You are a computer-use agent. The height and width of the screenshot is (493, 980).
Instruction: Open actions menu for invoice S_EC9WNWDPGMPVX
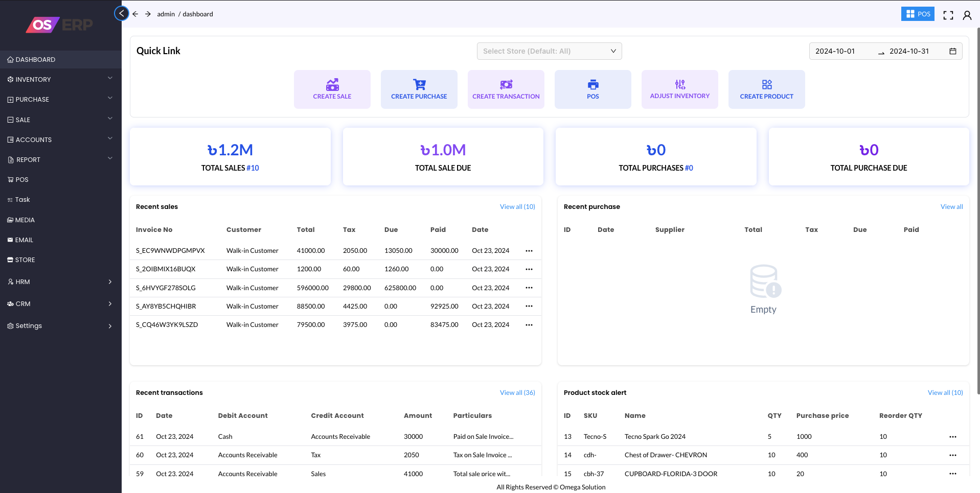click(x=529, y=251)
